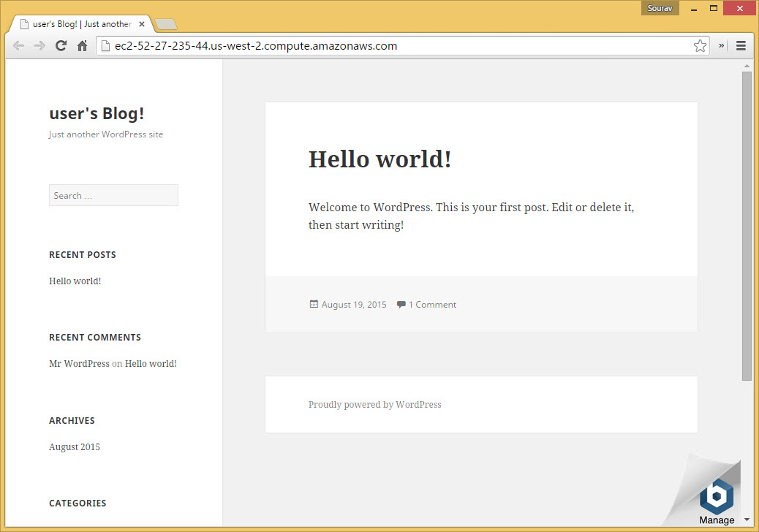Click the Sourav profile button
759x532 pixels.
(660, 8)
